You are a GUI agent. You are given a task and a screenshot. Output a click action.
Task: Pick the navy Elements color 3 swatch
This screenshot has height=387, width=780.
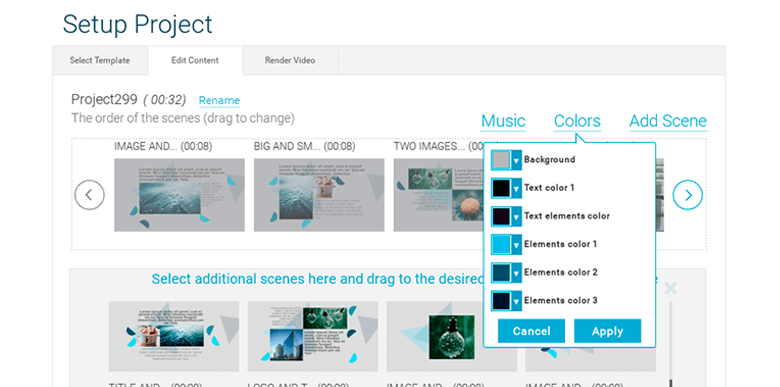[501, 301]
